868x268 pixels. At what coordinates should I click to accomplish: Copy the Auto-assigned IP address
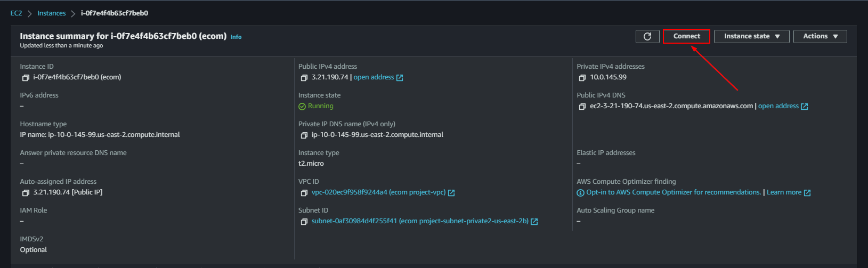[x=26, y=193]
